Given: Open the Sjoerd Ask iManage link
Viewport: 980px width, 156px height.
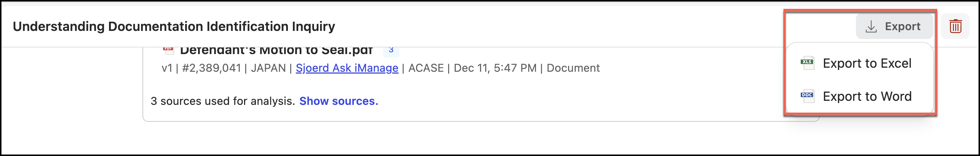Looking at the screenshot, I should [347, 68].
